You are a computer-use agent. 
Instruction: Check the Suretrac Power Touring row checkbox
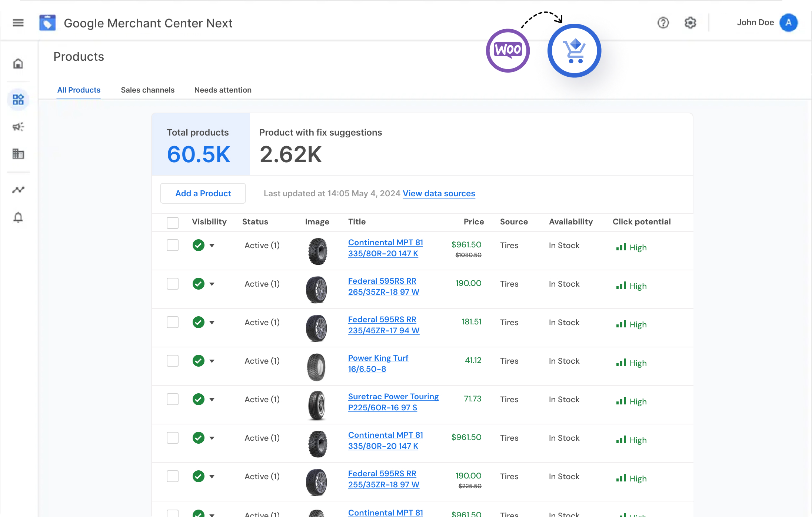coord(173,399)
